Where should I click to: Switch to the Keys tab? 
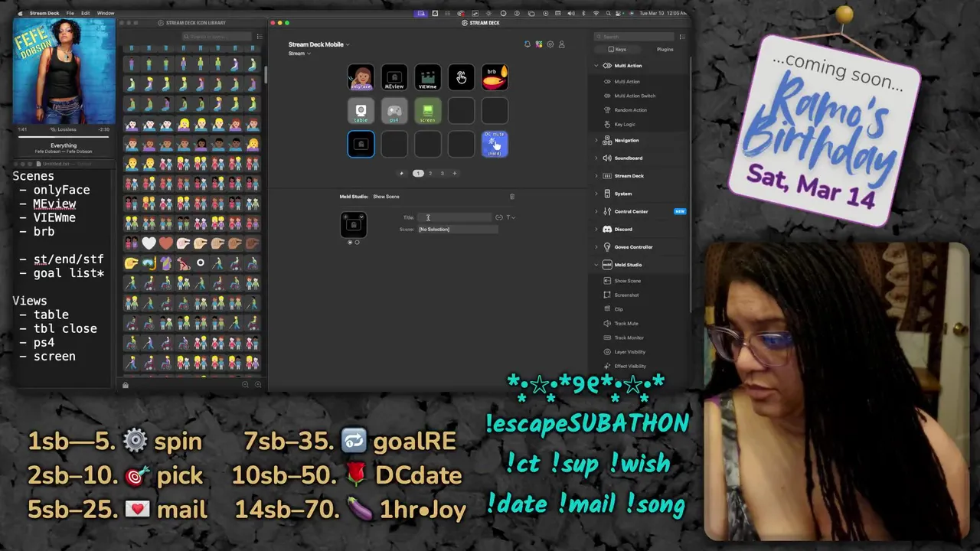point(617,49)
